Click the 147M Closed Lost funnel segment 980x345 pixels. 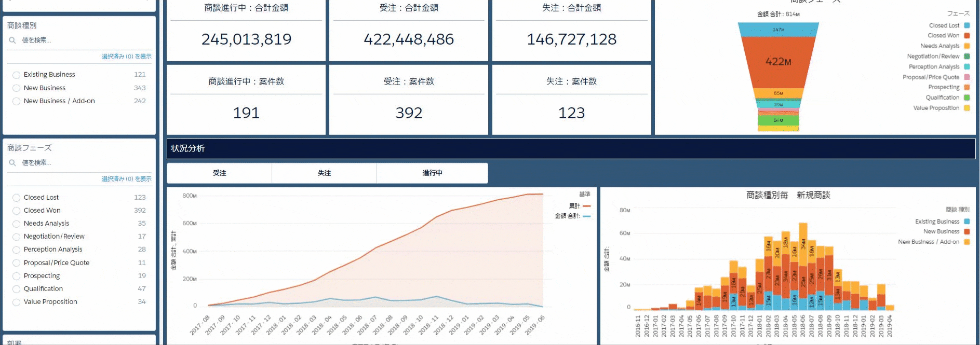click(778, 30)
